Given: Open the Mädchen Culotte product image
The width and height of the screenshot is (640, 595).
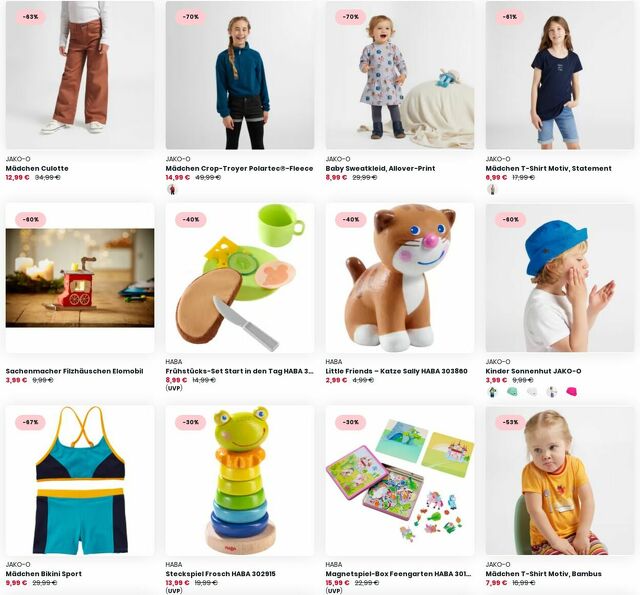Looking at the screenshot, I should tap(80, 75).
